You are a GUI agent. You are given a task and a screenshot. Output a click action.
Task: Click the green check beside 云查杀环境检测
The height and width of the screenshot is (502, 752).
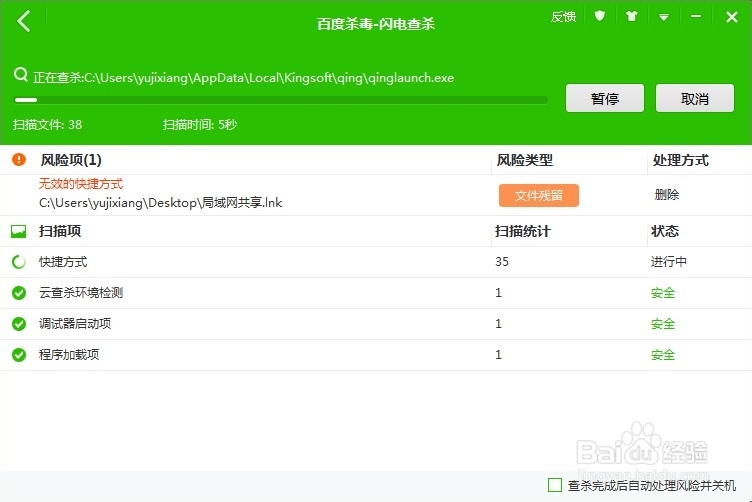pyautogui.click(x=19, y=292)
